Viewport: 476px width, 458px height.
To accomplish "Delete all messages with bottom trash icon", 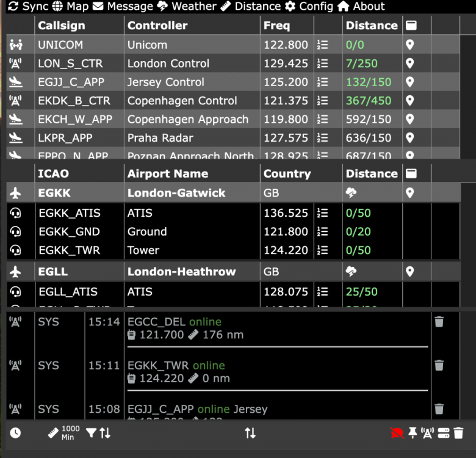I will tap(459, 433).
